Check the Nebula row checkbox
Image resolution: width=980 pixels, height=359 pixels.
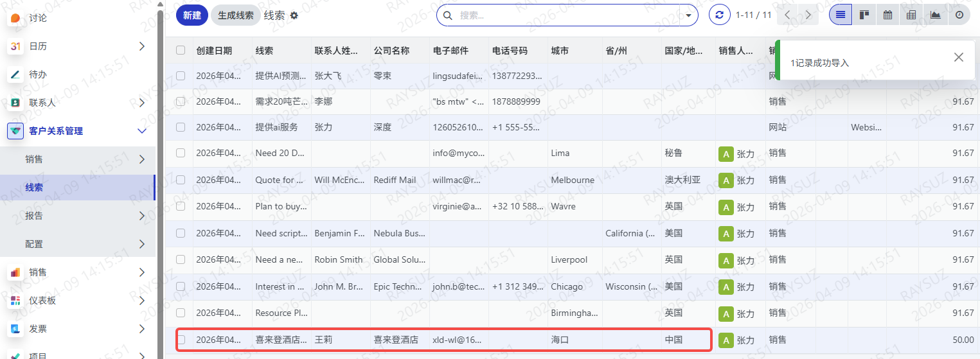coord(181,233)
